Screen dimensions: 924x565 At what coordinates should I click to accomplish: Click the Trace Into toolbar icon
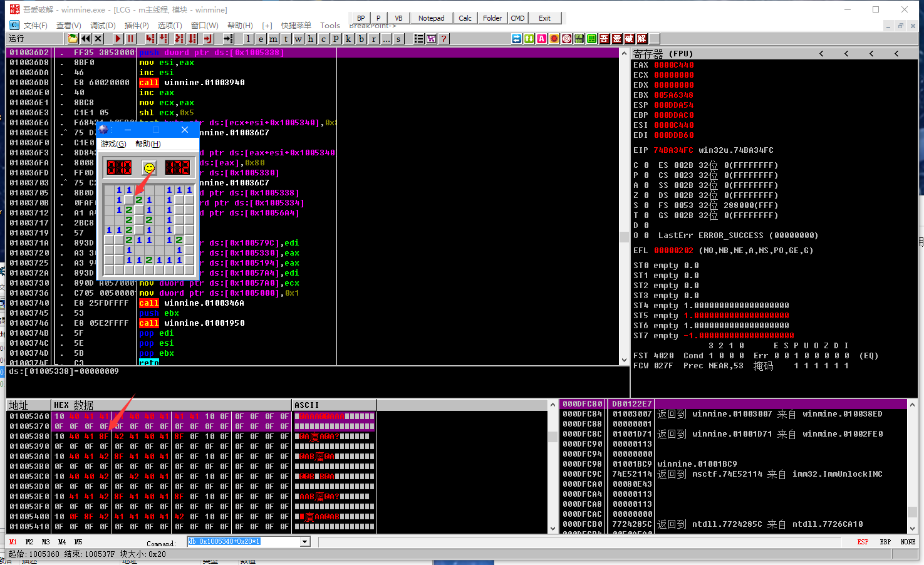[179, 38]
